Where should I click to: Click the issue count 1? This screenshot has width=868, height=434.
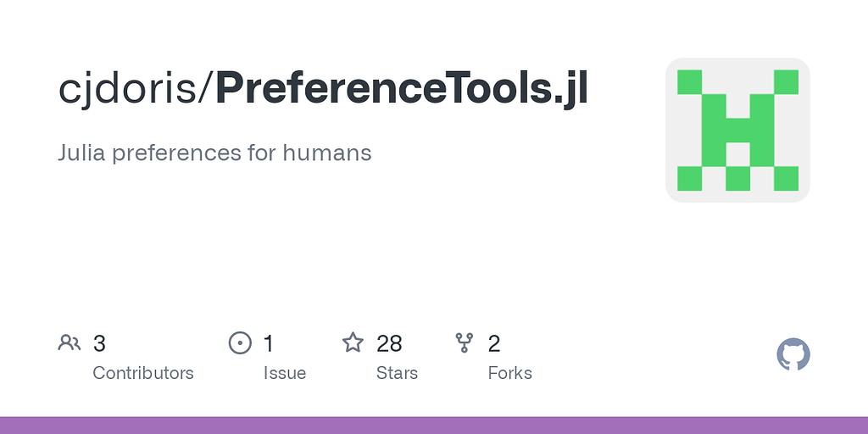pyautogui.click(x=268, y=343)
